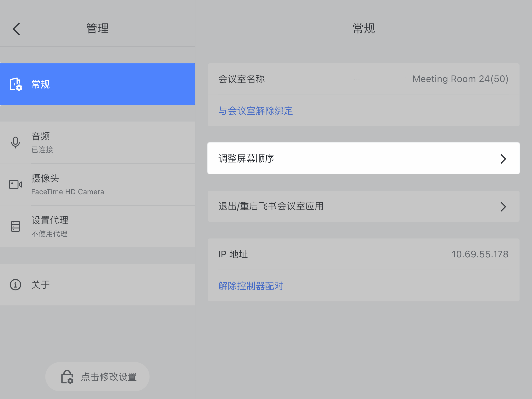This screenshot has width=532, height=399.
Task: Expand chevron on 退出/重启飞书会议室应用 row
Action: pyautogui.click(x=503, y=207)
